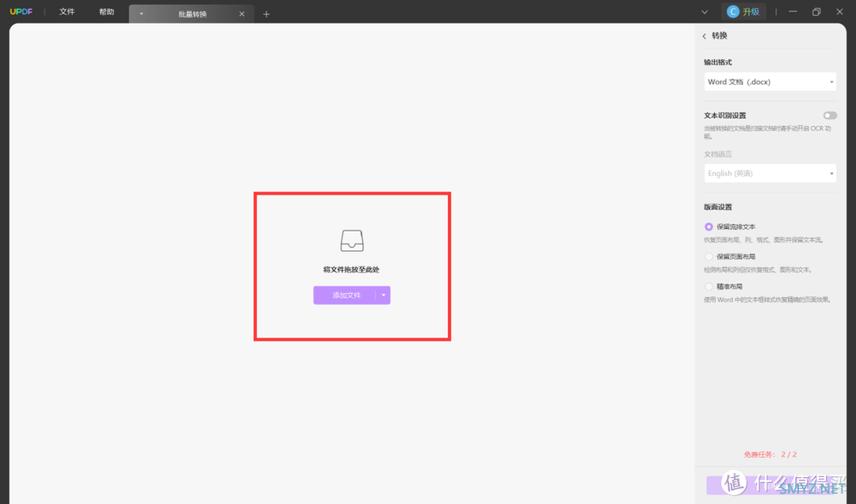Minimize the UPDF window

point(793,11)
